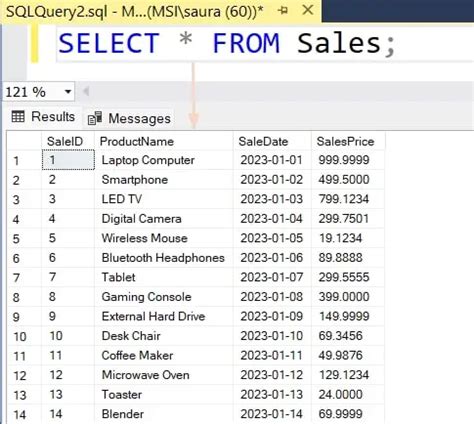Click the SalesPrice column header
Viewport: 474px width, 424px height.
click(x=348, y=141)
